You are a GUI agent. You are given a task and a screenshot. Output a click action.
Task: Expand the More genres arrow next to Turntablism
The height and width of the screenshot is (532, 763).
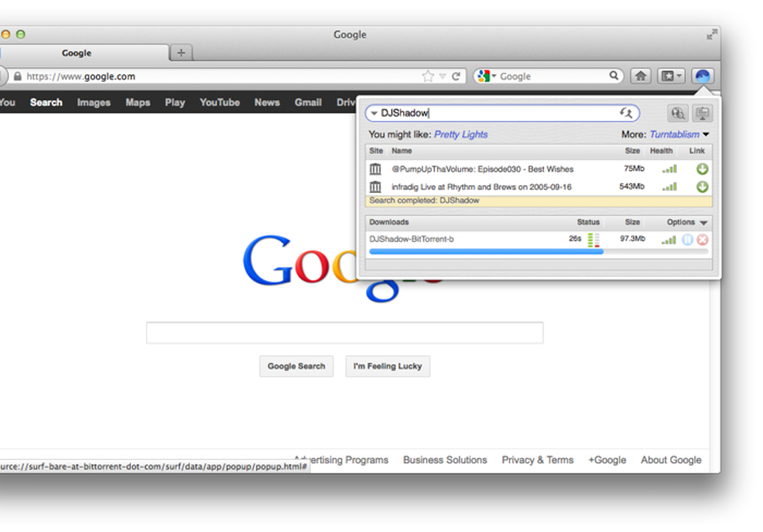pos(706,135)
